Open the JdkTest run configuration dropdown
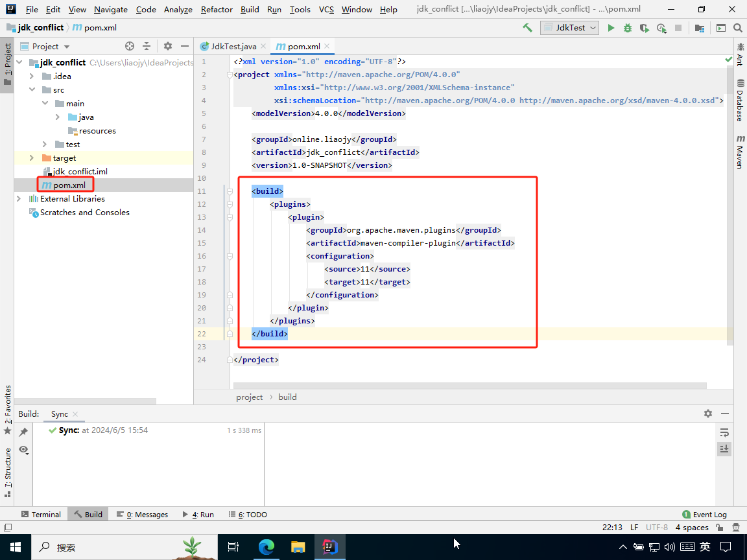 569,28
